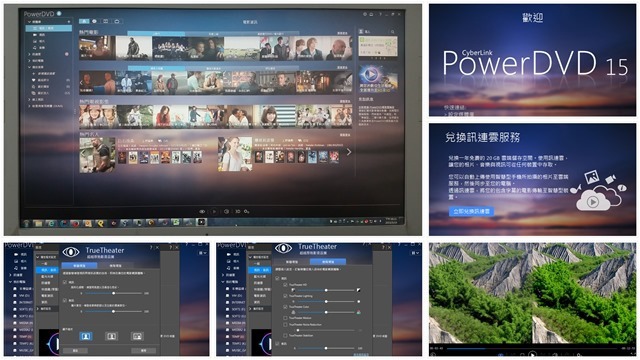This screenshot has height=360, width=640.
Task: Select music note item in main sidebar
Action: click(x=35, y=47)
